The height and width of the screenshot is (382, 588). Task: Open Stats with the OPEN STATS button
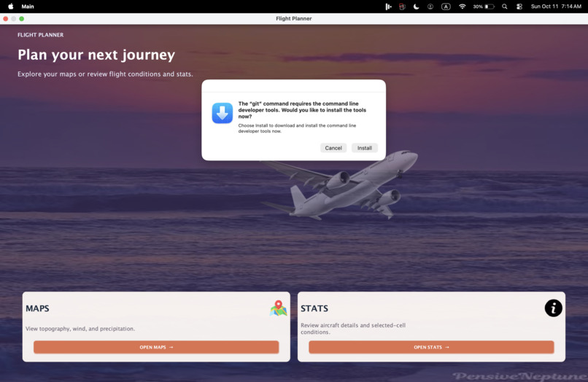point(431,347)
